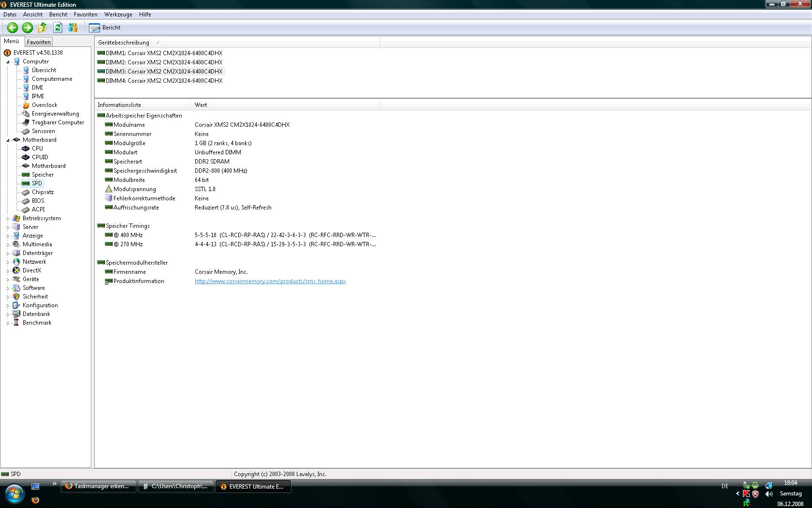
Task: Click the Informationsliste column header
Action: (143, 105)
